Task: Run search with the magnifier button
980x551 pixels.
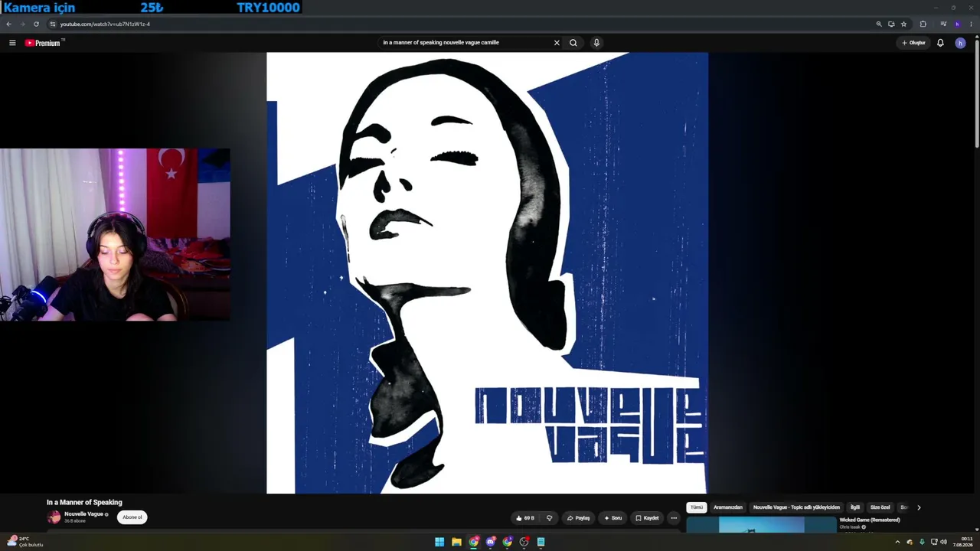Action: (573, 43)
